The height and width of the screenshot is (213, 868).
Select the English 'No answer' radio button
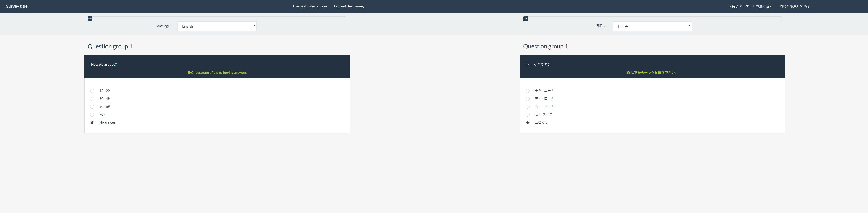[92, 122]
